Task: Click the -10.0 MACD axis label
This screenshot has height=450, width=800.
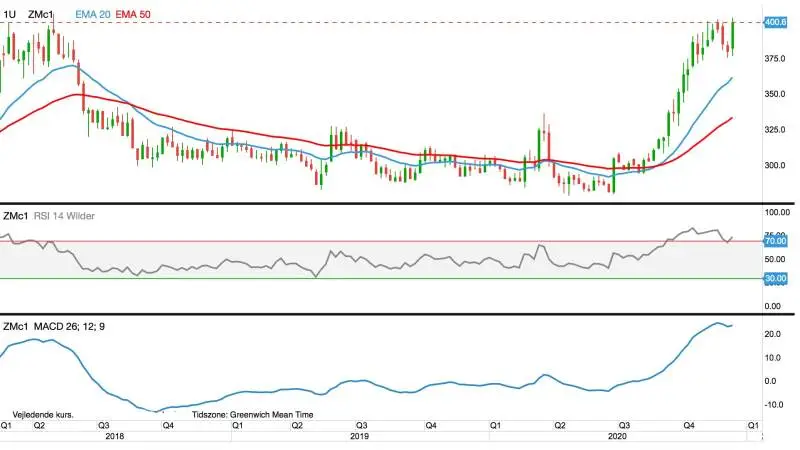Action: coord(771,405)
